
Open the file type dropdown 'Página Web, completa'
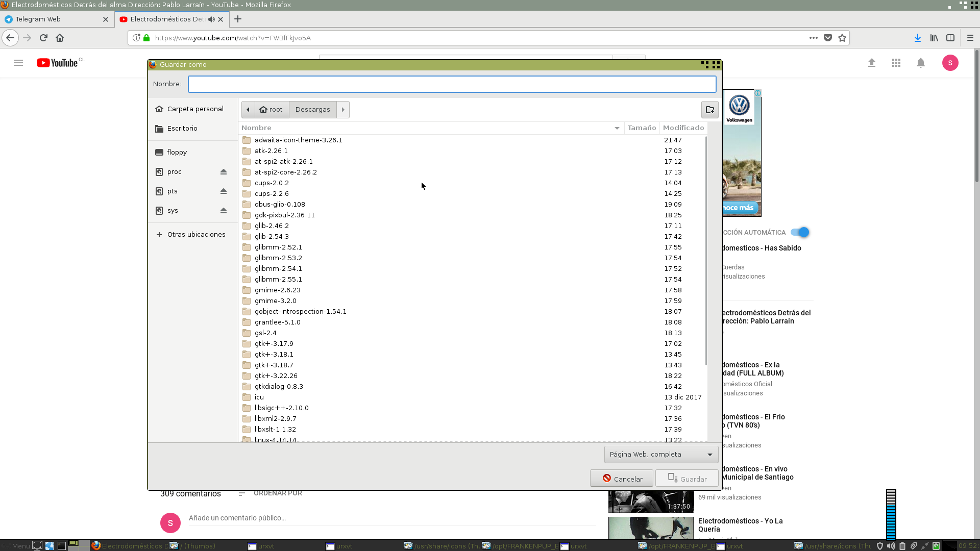point(661,455)
